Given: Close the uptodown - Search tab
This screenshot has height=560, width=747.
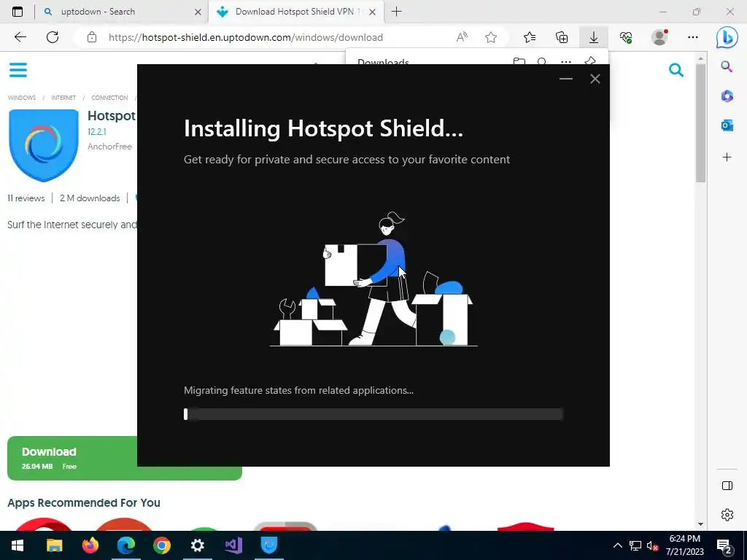Looking at the screenshot, I should 198,12.
